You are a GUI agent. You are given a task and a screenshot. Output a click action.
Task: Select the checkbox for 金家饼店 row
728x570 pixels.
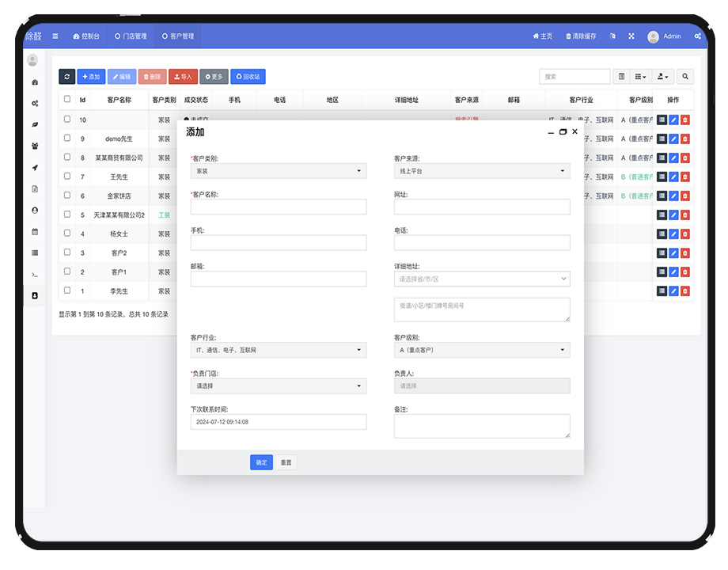pyautogui.click(x=67, y=196)
